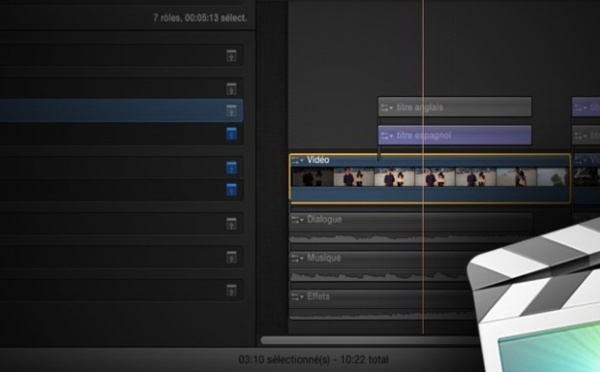
Task: Select the titre anglais title clip
Action: point(455,107)
